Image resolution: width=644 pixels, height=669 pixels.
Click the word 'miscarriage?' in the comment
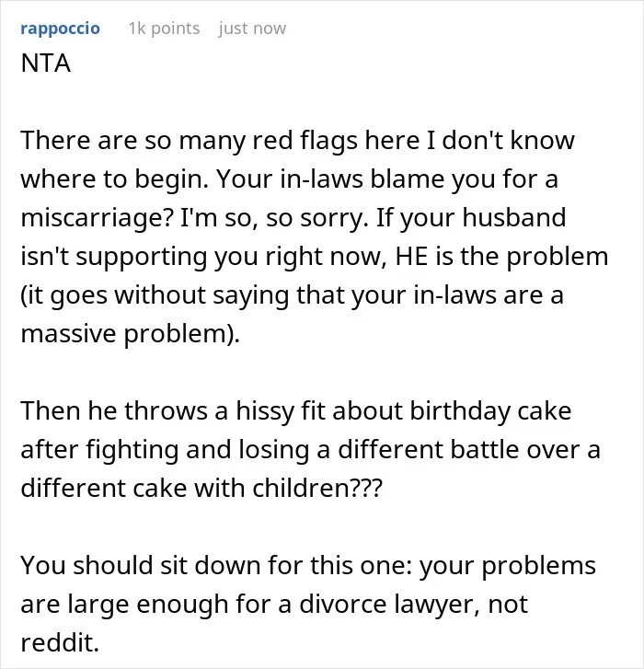click(98, 217)
